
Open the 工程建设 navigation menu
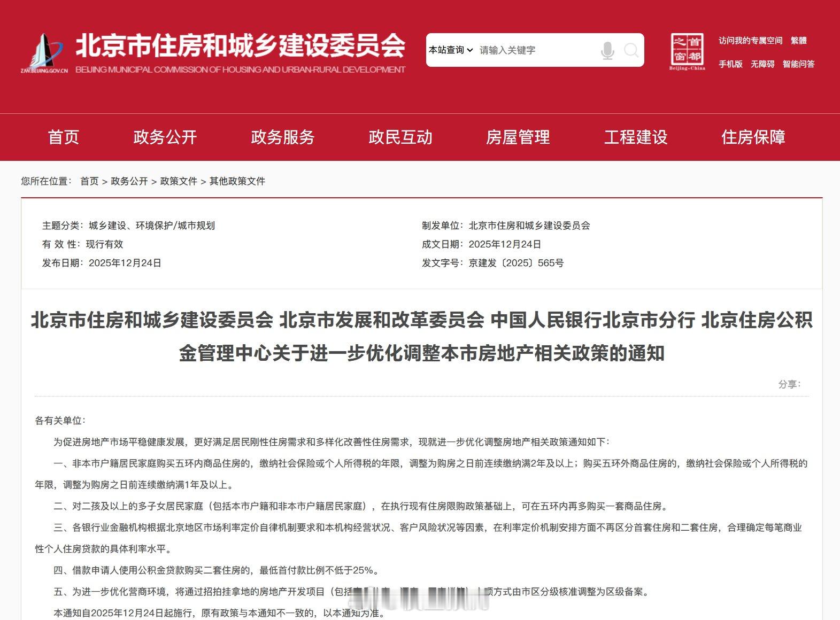(x=636, y=137)
